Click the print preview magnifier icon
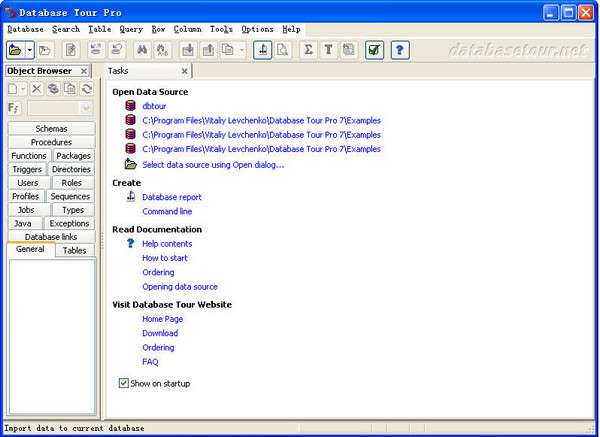 point(283,50)
